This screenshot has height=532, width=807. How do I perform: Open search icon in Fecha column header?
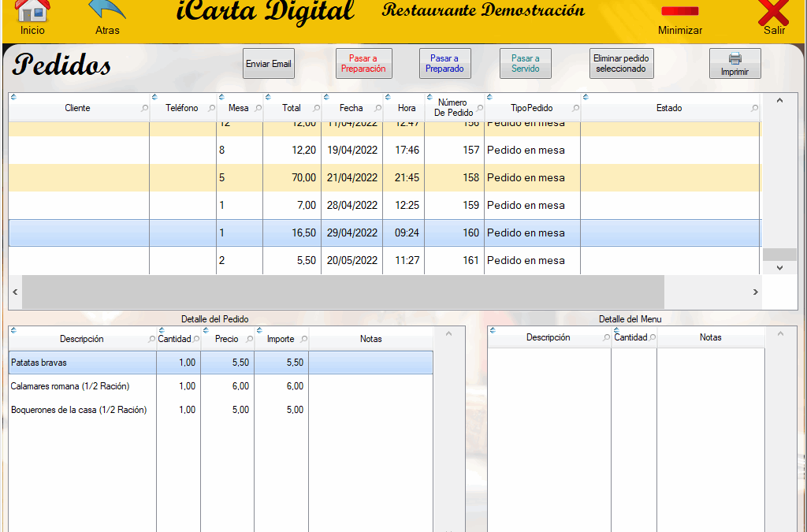coord(378,108)
